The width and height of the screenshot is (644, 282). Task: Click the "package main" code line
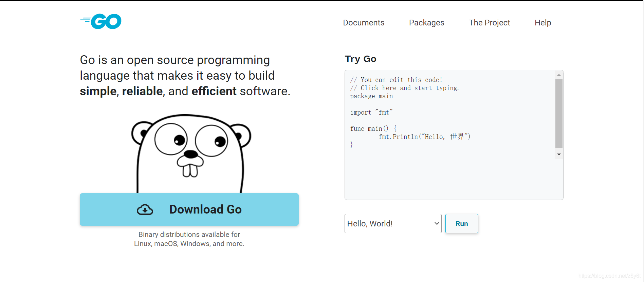(x=371, y=96)
